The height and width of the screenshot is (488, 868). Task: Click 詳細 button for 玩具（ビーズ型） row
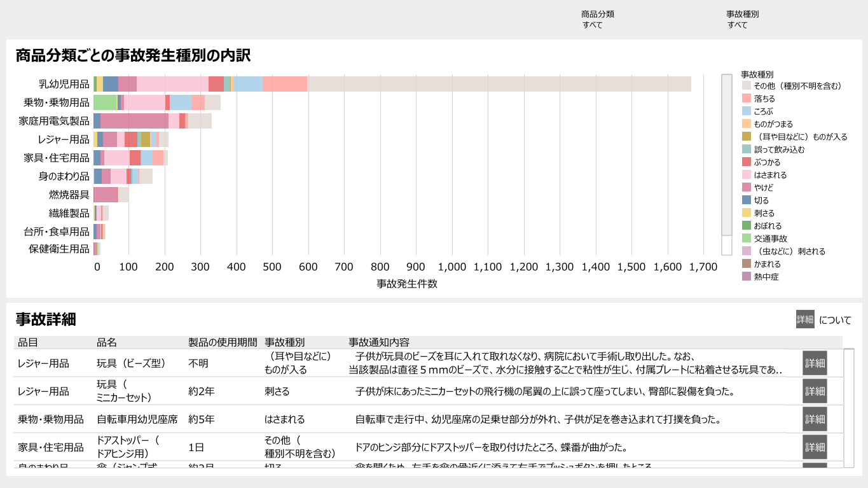click(815, 363)
